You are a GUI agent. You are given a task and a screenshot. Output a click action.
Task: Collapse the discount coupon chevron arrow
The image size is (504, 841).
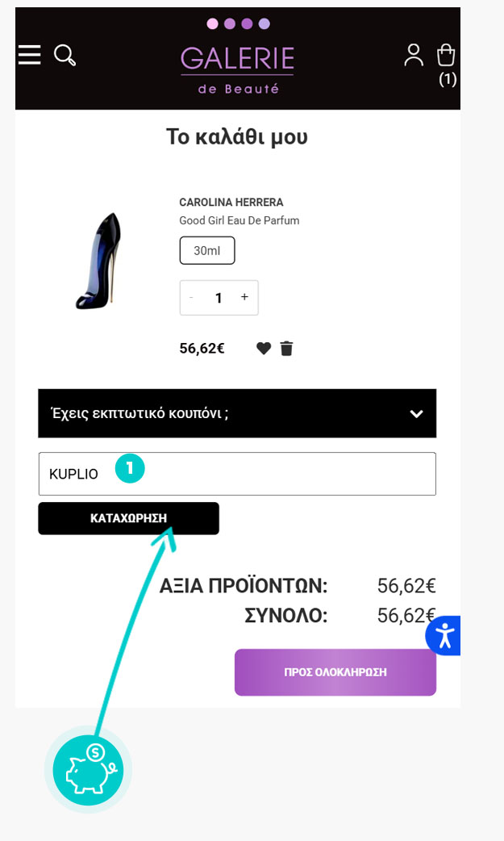point(416,414)
